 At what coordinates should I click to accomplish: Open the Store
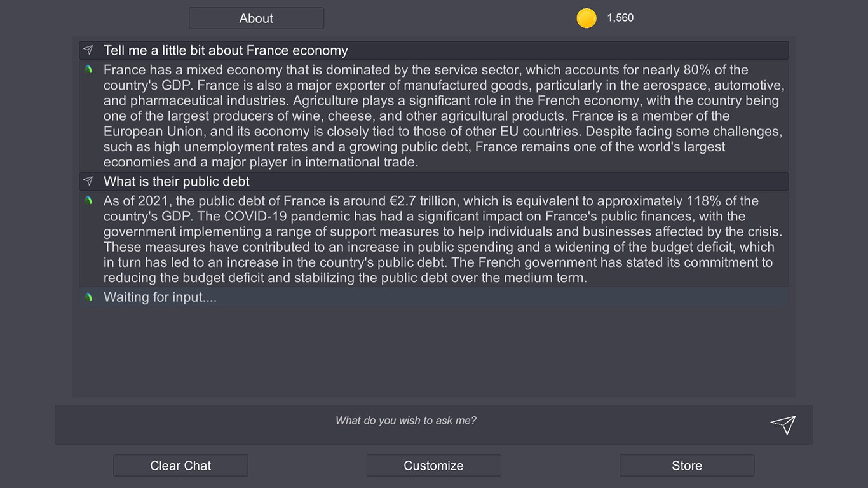pos(687,466)
